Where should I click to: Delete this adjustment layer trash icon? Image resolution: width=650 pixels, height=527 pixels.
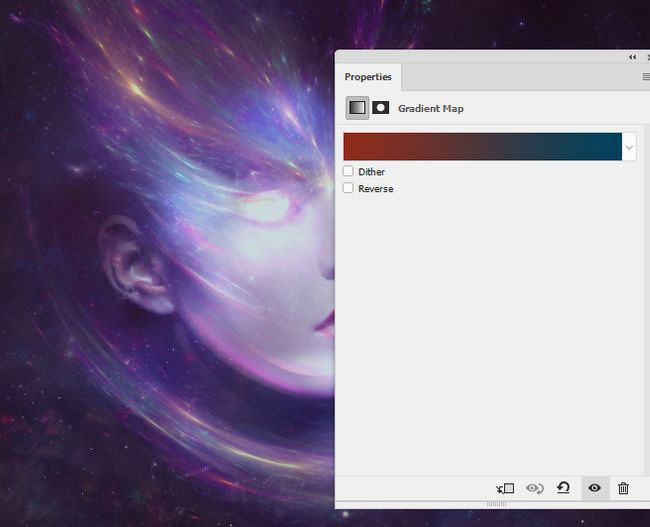[623, 488]
